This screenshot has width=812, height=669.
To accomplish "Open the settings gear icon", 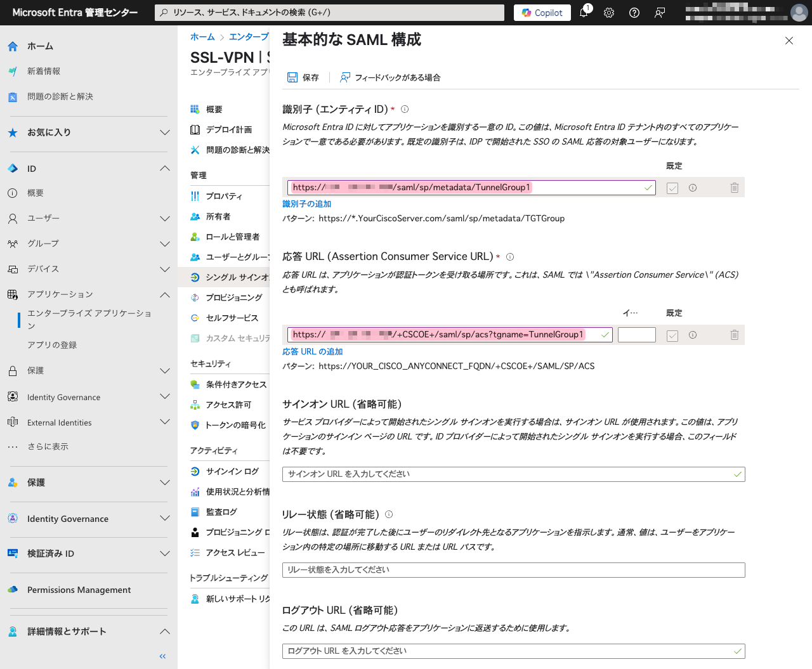I will [609, 13].
